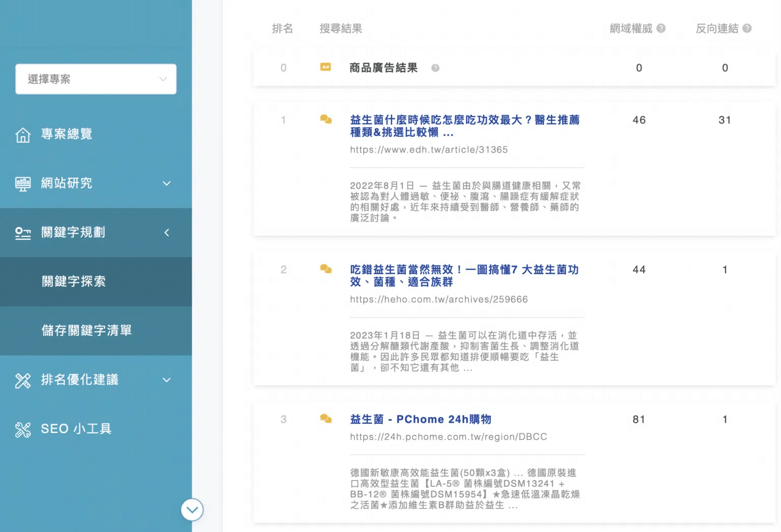Click the yellow Ad badge icon

click(x=325, y=67)
